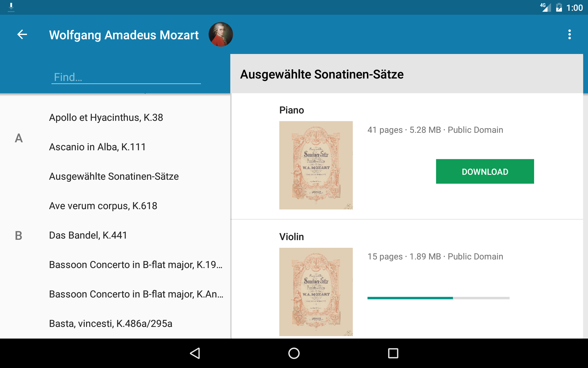This screenshot has height=368, width=588.
Task: Click the green DOWNLOAD button
Action: pyautogui.click(x=485, y=171)
